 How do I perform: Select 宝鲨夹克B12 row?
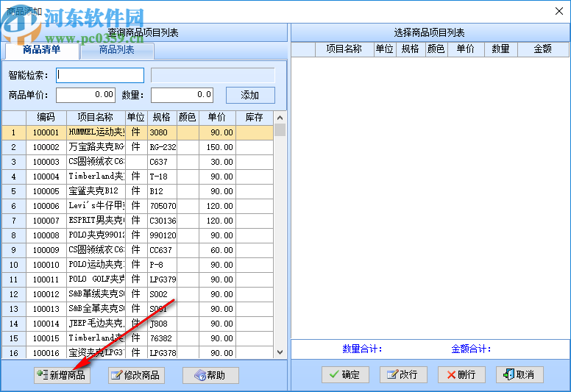[x=138, y=191]
